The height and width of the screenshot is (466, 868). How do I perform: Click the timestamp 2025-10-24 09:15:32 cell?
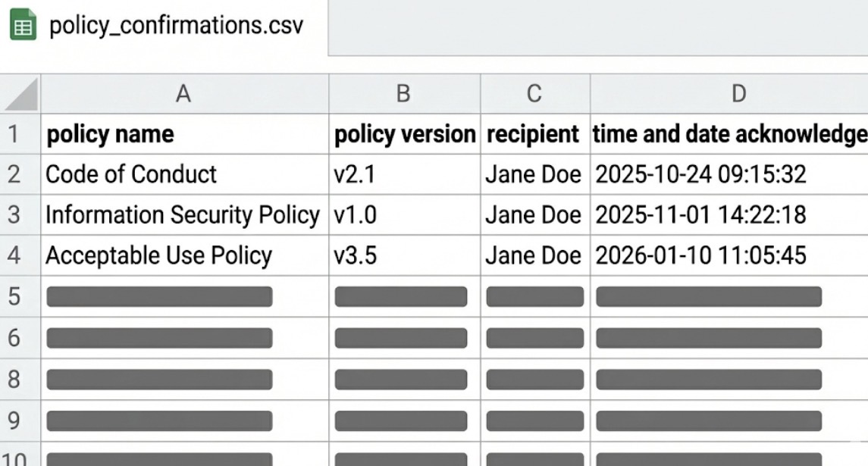click(x=729, y=174)
